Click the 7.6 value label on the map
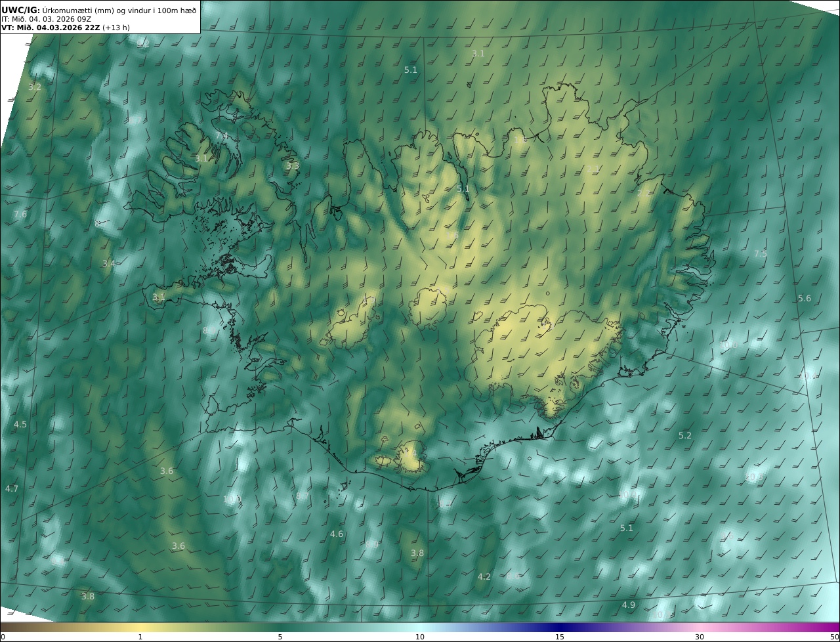Image resolution: width=840 pixels, height=642 pixels. pyautogui.click(x=20, y=214)
